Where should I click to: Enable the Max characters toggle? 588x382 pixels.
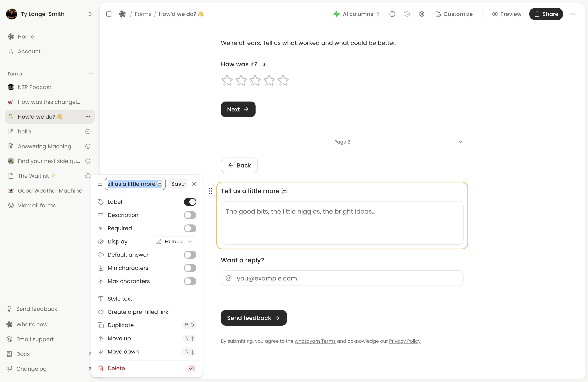tap(190, 281)
